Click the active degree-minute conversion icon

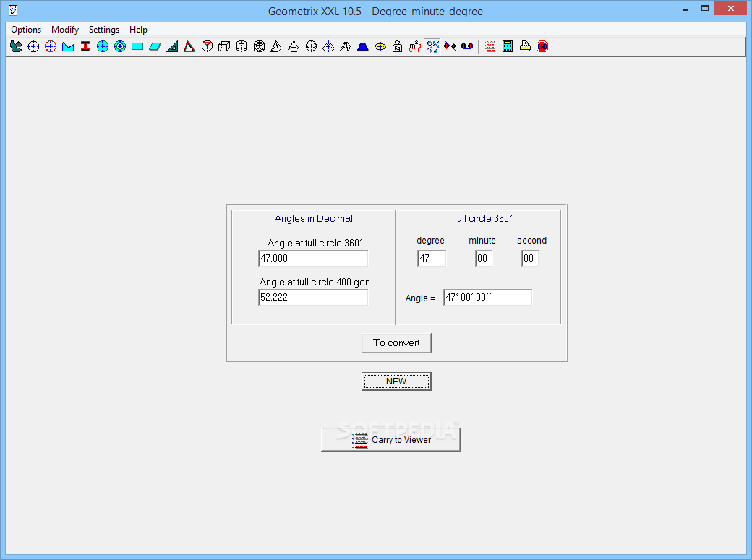432,46
